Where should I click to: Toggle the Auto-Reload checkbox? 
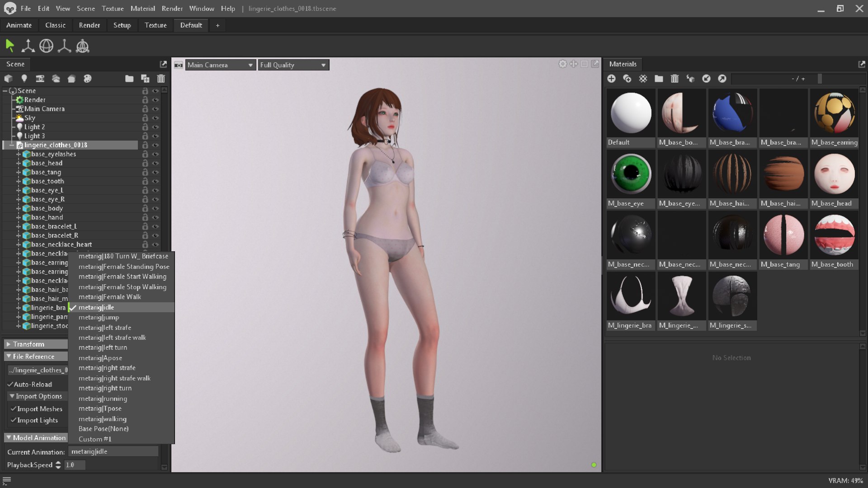[x=10, y=384]
